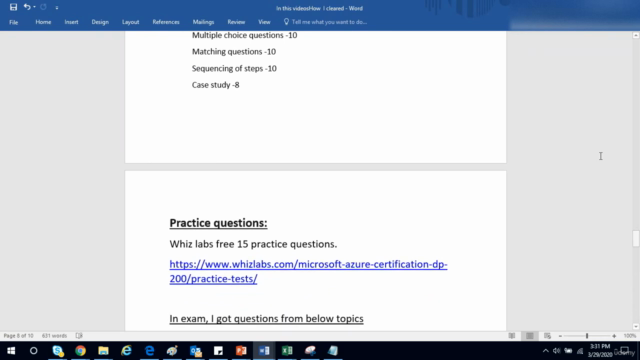Click the scroll down arrow
This screenshot has width=640, height=360.
[x=636, y=327]
